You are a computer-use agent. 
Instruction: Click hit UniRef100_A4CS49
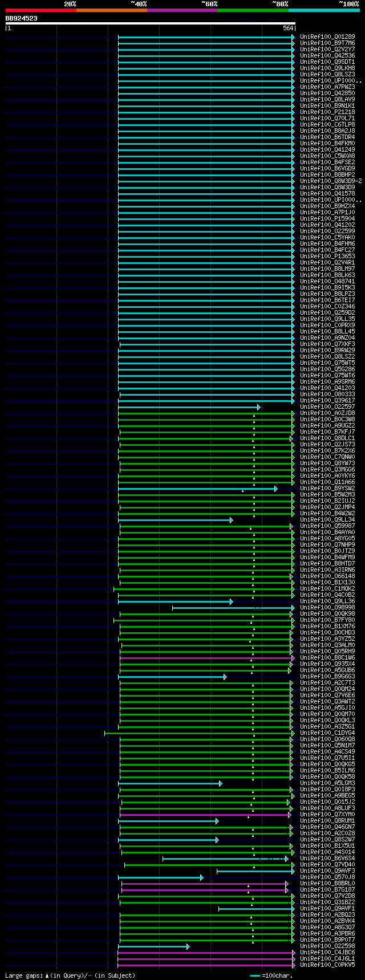pos(327,752)
